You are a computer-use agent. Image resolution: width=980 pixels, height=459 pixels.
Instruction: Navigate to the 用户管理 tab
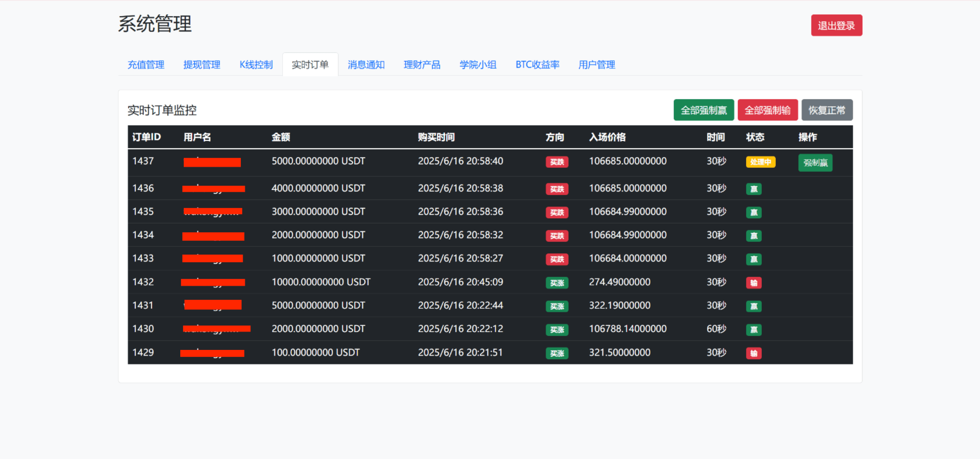coord(596,65)
